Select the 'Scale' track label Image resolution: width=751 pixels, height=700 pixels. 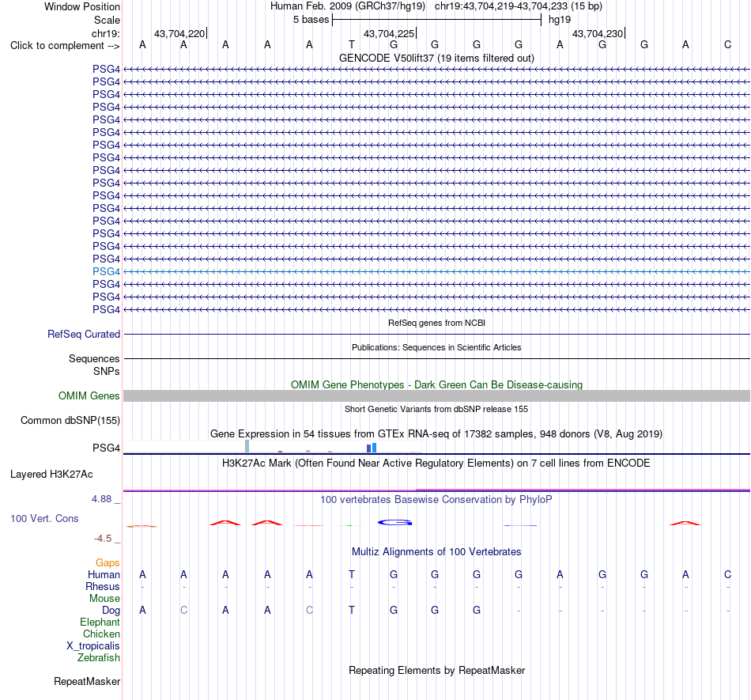[x=107, y=20]
